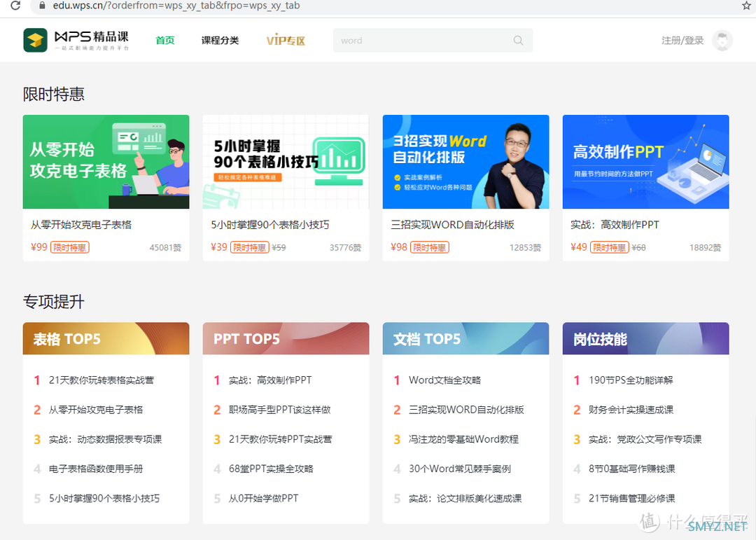756x540 pixels.
Task: Click the search field with word placeholder
Action: [433, 41]
